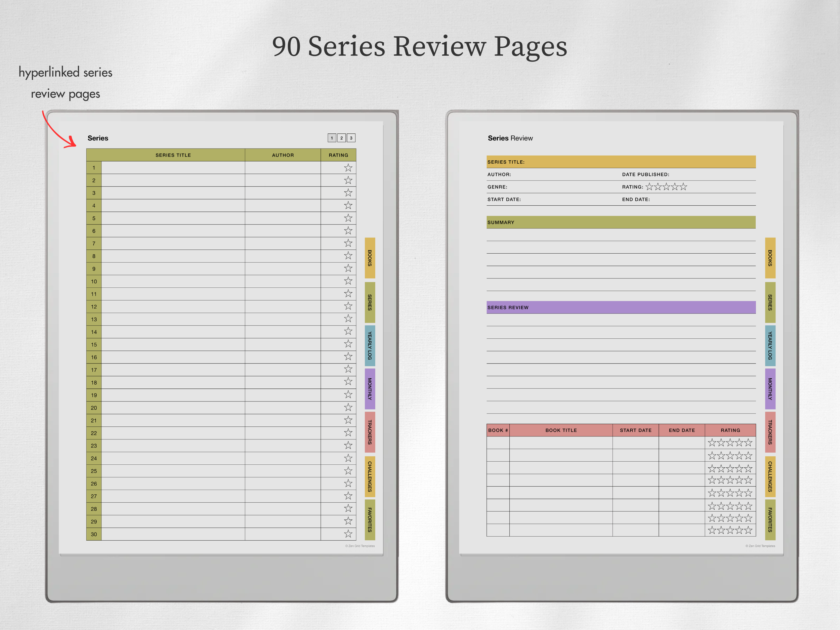Screen dimensions: 840x630
Task: Select first BOOK # cell in book table
Action: (498, 443)
